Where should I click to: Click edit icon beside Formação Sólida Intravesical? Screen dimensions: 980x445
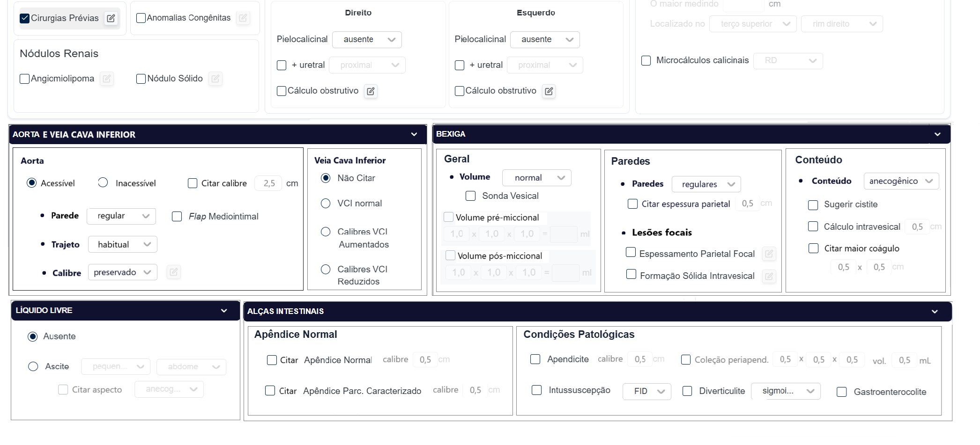[x=769, y=276]
